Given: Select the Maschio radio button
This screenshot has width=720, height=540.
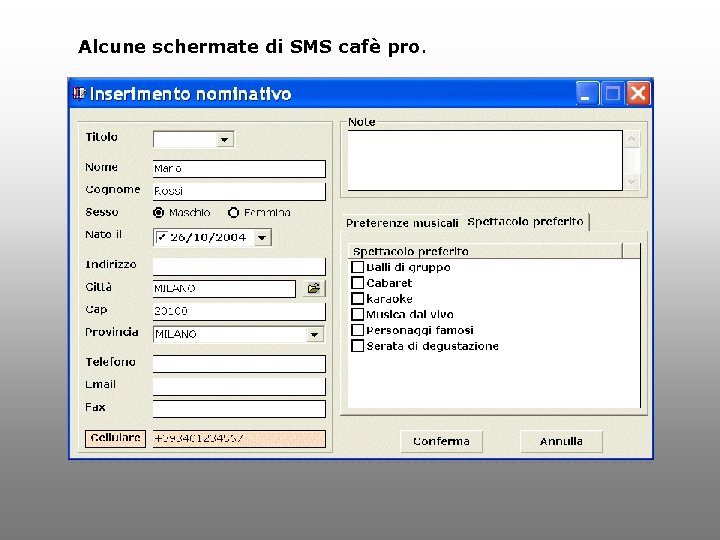Looking at the screenshot, I should (x=158, y=213).
